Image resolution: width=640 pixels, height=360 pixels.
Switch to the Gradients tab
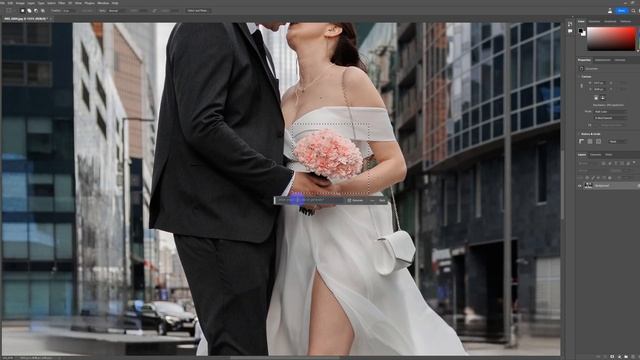(x=610, y=22)
